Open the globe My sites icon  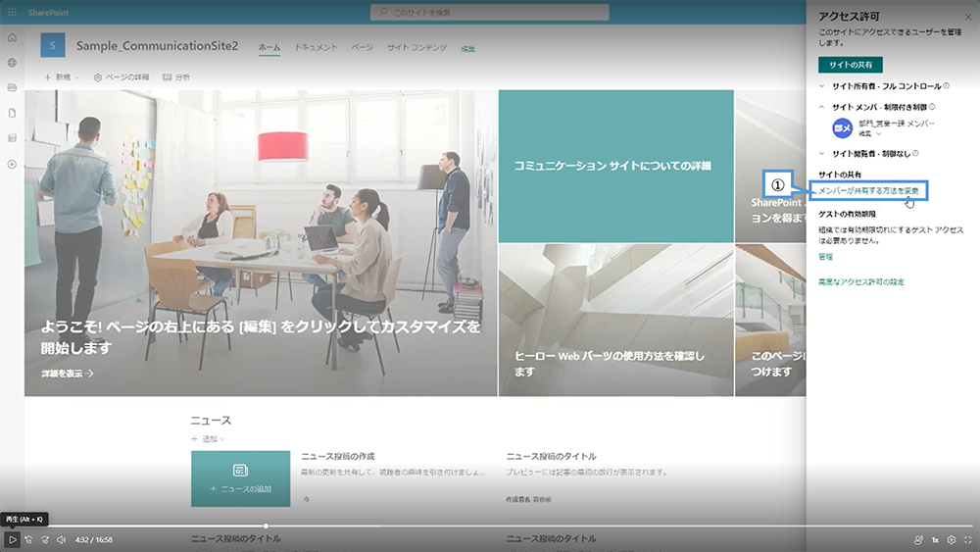pos(12,63)
